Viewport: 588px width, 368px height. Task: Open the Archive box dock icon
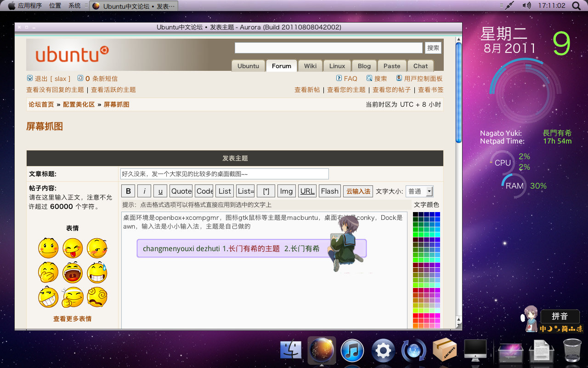point(445,351)
